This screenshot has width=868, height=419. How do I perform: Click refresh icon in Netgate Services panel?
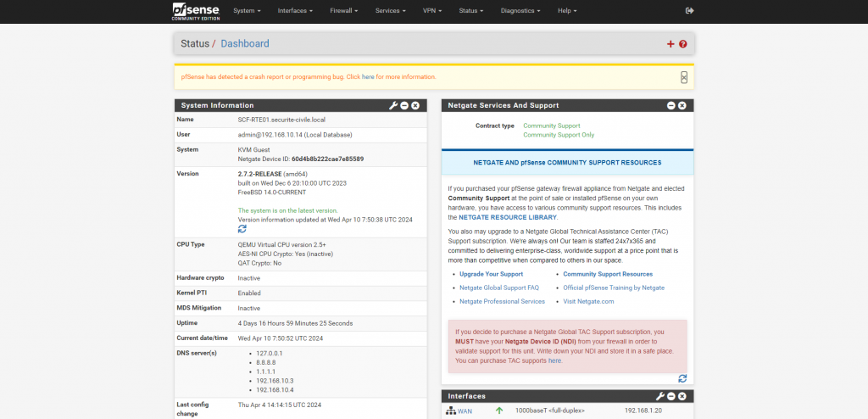coord(682,378)
